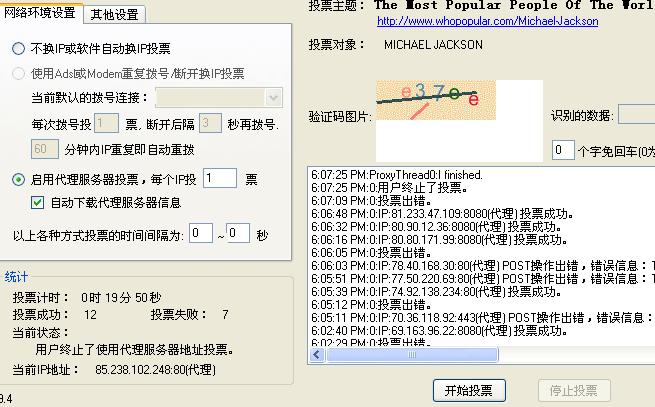Viewport: 655px width, 407px height.
Task: Click the minimum time interval field
Action: pyautogui.click(x=200, y=234)
